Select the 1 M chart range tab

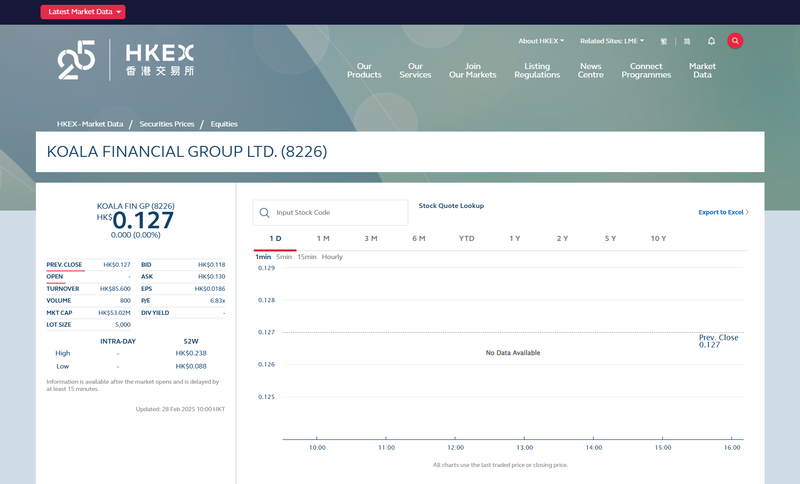[323, 239]
